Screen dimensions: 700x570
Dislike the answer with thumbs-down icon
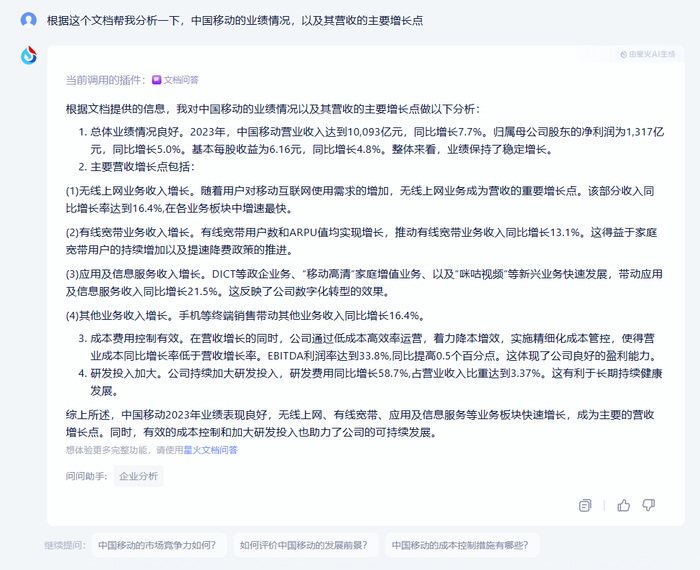point(648,505)
